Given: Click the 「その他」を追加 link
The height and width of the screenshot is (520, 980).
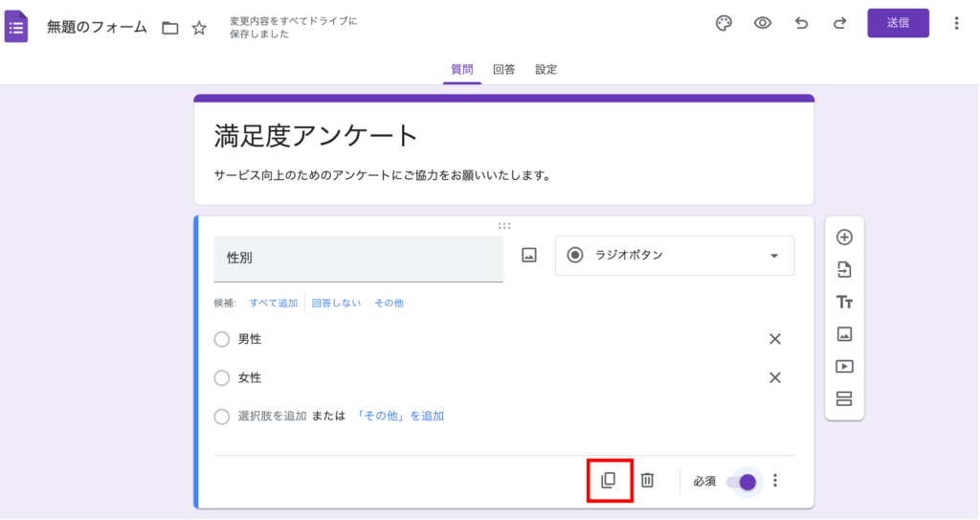Looking at the screenshot, I should [x=399, y=417].
